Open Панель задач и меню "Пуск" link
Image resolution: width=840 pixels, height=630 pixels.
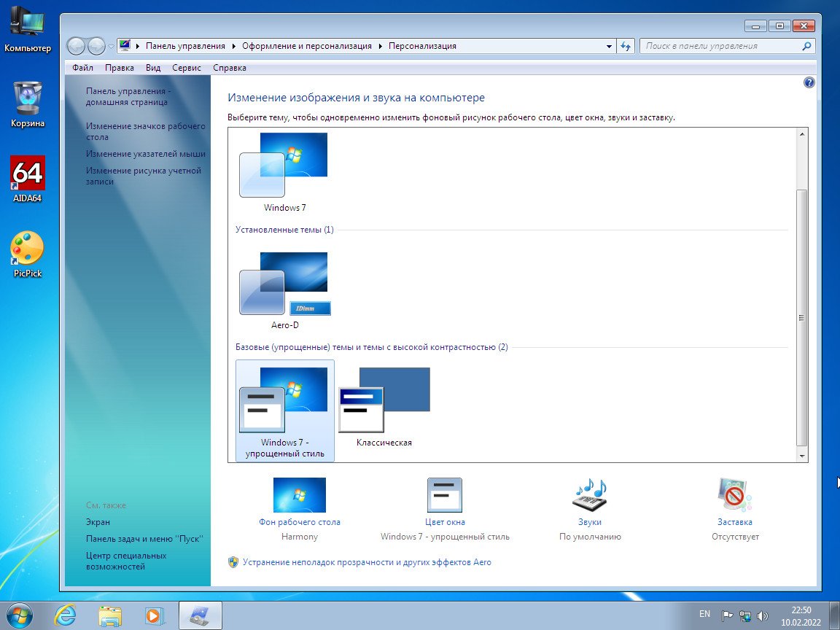click(144, 539)
